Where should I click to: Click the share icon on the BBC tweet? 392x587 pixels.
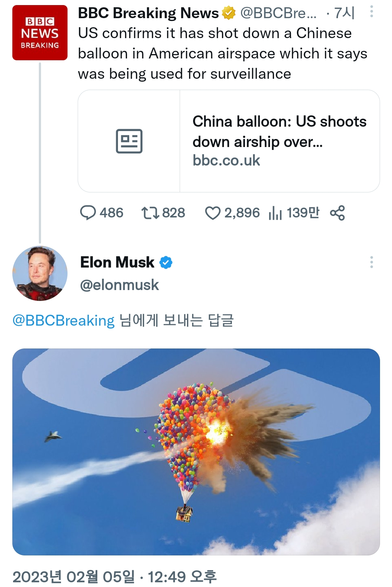pyautogui.click(x=338, y=213)
